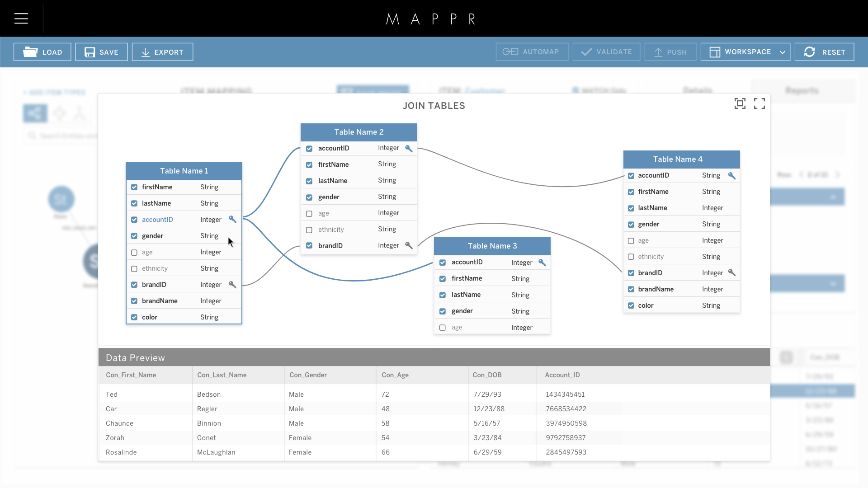Click key icon for Table 1 accountID

click(x=232, y=219)
